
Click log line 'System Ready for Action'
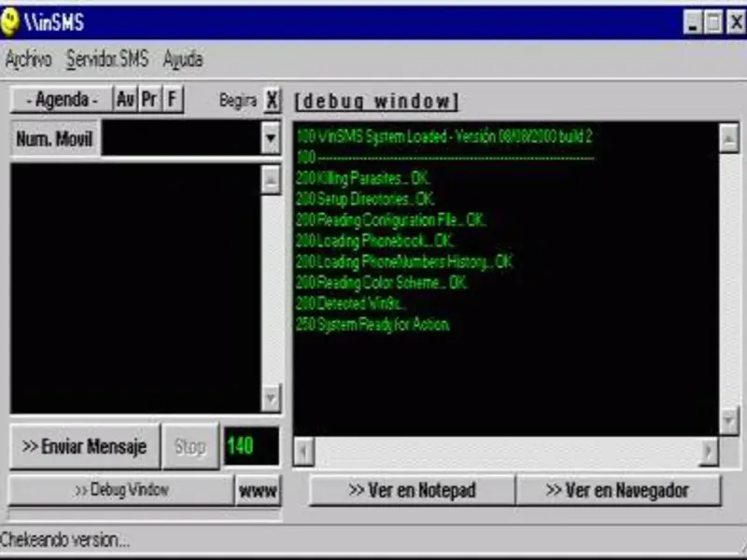click(373, 325)
